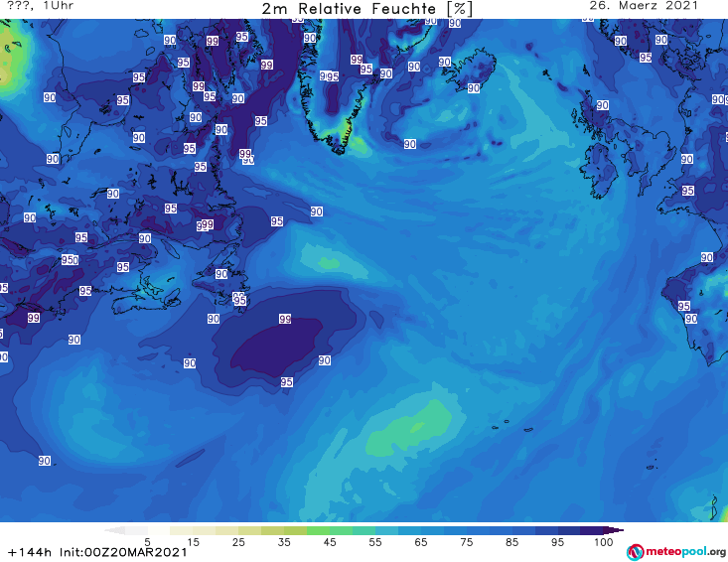This screenshot has width=728, height=562.
Task: Click the "???, 1Uhr" time label
Action: (x=41, y=6)
